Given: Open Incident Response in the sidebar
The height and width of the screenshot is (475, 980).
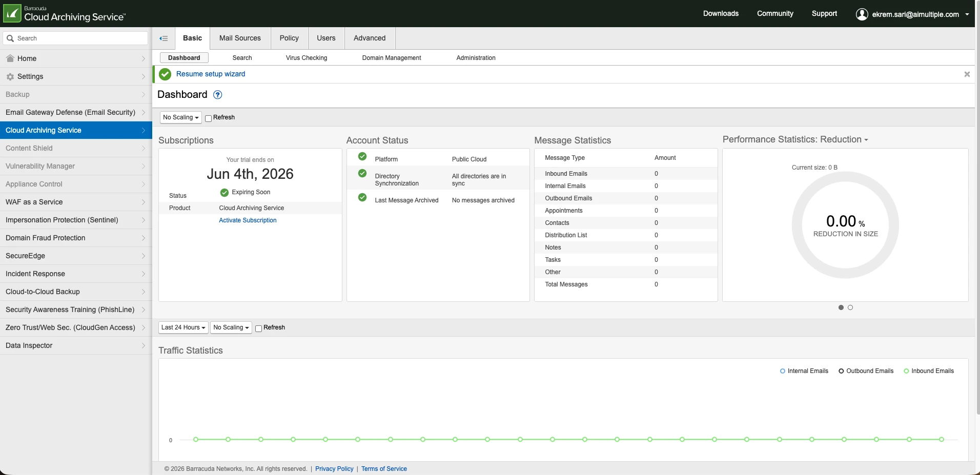Looking at the screenshot, I should (76, 274).
